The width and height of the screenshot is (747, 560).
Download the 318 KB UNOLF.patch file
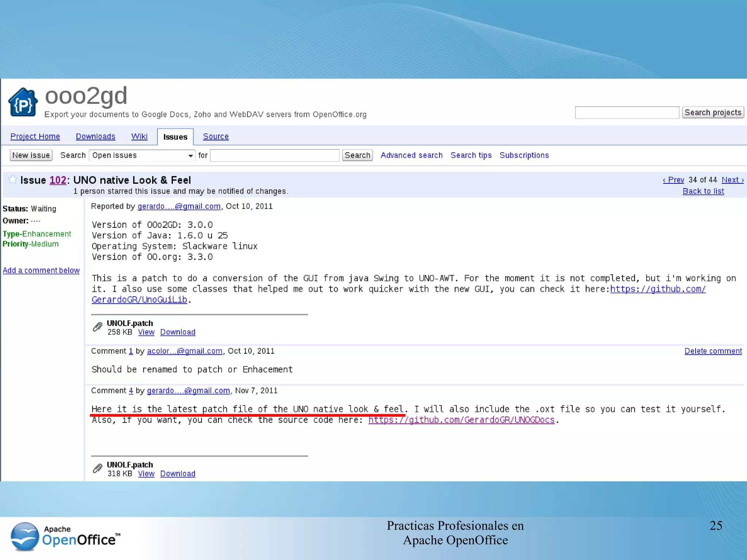(178, 474)
